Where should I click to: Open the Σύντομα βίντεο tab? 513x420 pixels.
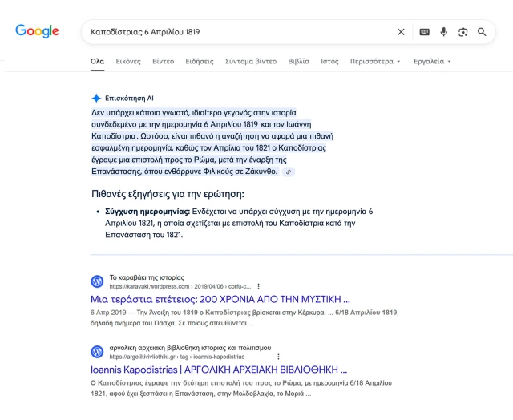251,62
